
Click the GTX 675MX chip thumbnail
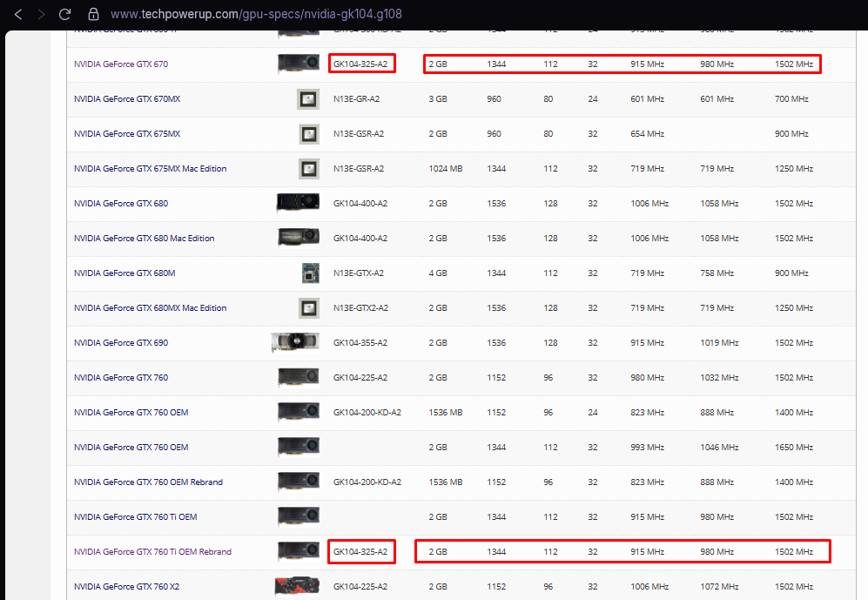point(309,134)
